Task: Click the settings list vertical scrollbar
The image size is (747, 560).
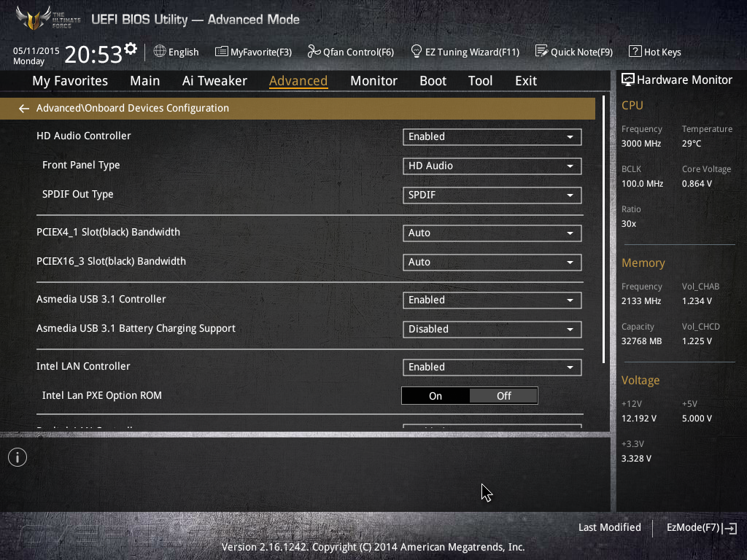Action: [x=603, y=229]
